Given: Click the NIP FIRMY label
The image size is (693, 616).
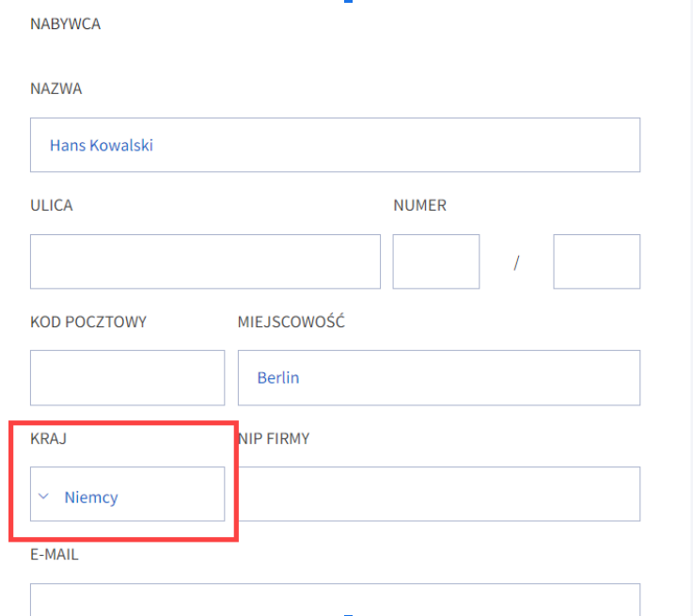Looking at the screenshot, I should click(274, 439).
